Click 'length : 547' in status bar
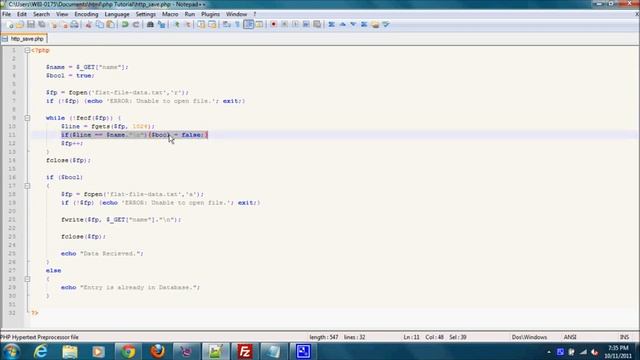Viewport: 640px width, 360px height. (324, 337)
